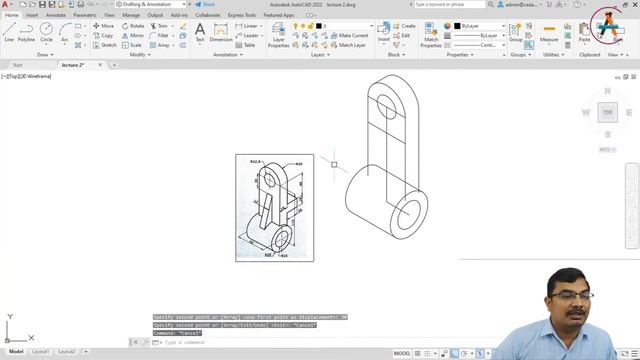Click the Array tool
The width and height of the screenshot is (640, 360).
160,45
